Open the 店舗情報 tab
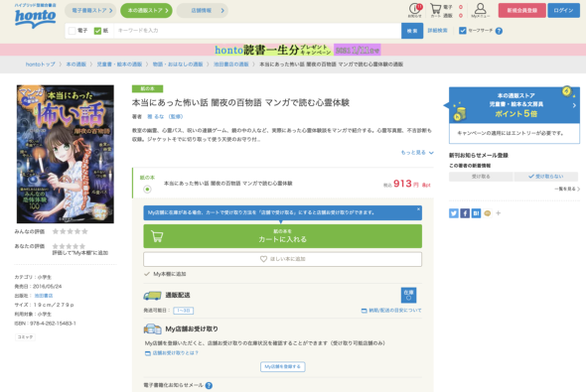This screenshot has width=586, height=392. 203,11
